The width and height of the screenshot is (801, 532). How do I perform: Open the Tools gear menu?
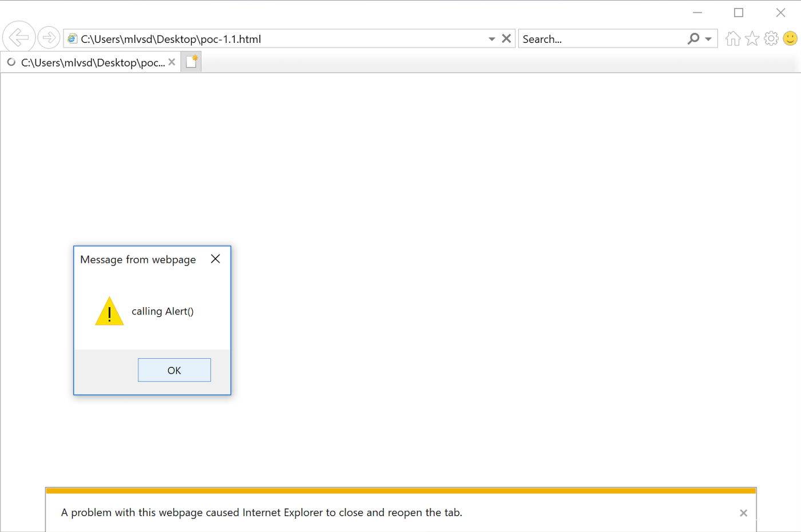[771, 39]
